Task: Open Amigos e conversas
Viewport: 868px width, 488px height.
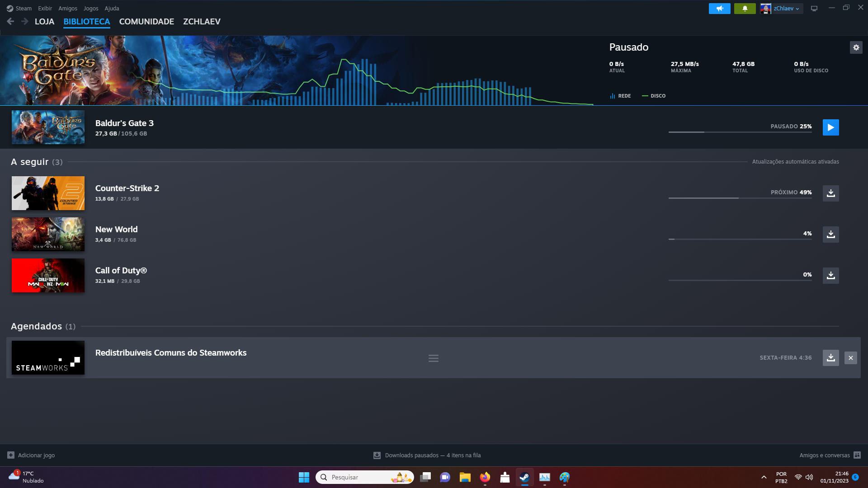Action: [x=830, y=455]
